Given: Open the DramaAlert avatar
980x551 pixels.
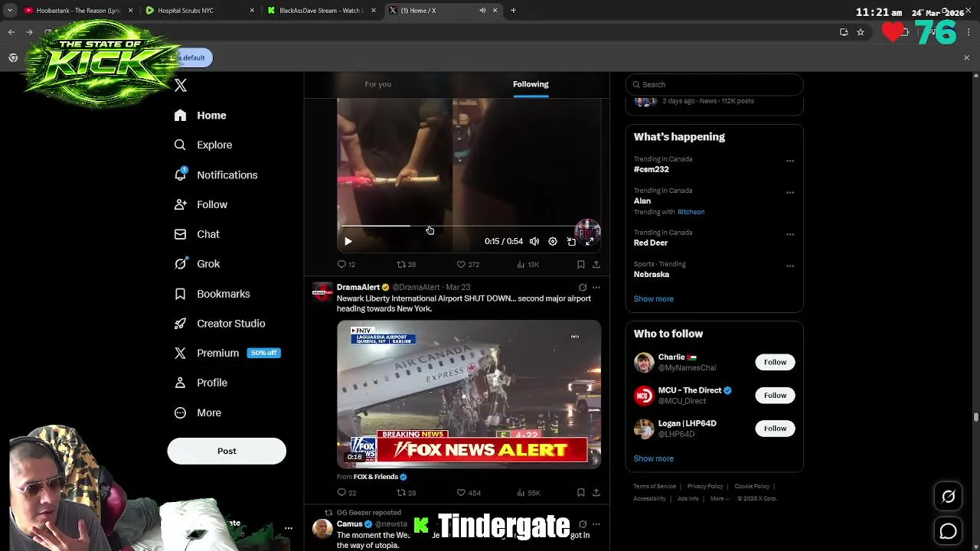Looking at the screenshot, I should (x=323, y=292).
